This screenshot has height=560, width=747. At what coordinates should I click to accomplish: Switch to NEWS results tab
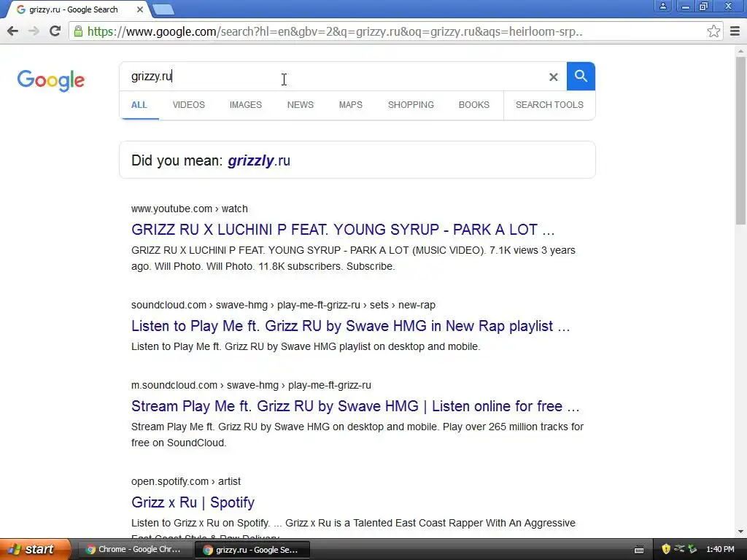click(300, 105)
